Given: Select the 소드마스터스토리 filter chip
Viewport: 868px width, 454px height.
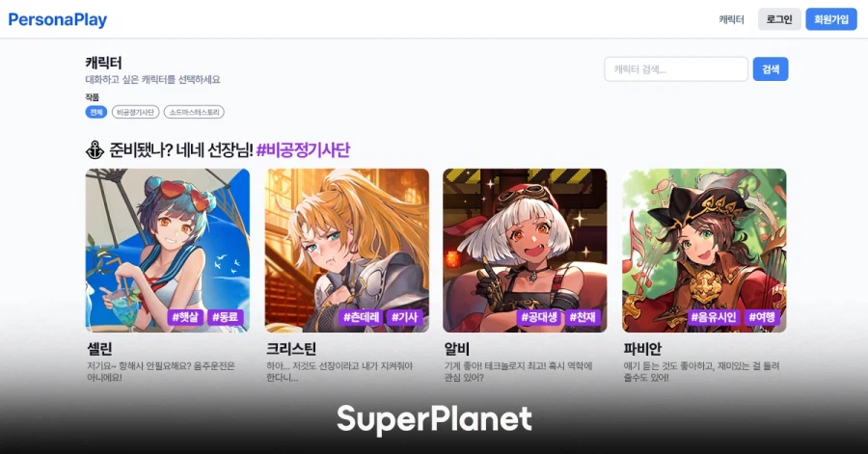Looking at the screenshot, I should pyautogui.click(x=194, y=112).
